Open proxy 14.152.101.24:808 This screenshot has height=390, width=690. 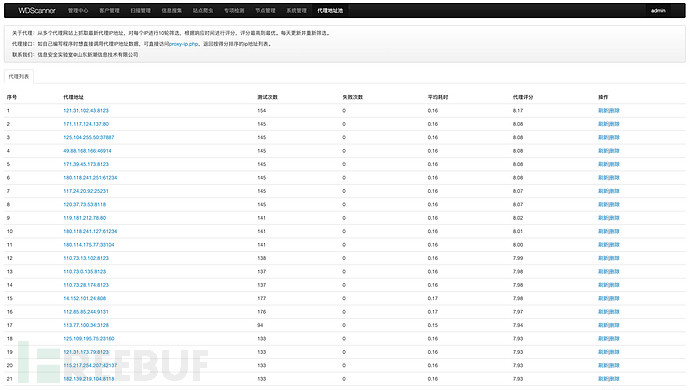(84, 298)
